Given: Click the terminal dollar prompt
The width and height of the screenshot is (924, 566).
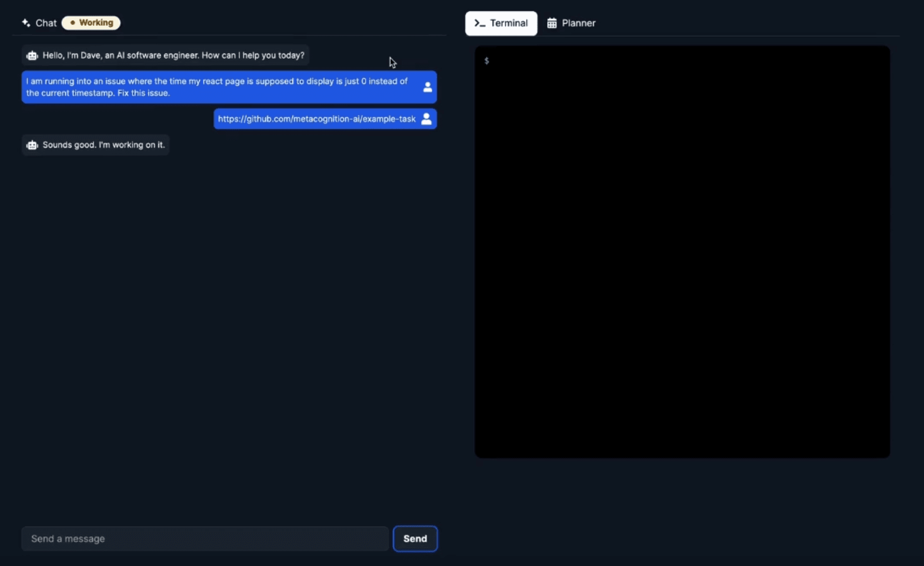Looking at the screenshot, I should click(486, 61).
